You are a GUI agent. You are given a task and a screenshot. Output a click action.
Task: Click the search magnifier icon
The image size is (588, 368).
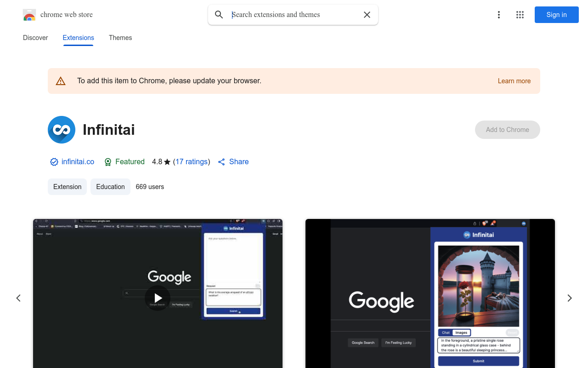(x=219, y=15)
